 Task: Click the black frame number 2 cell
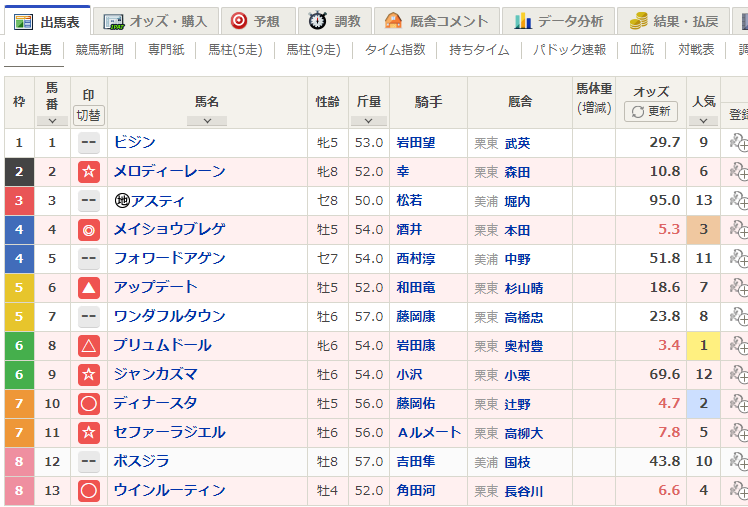[x=19, y=172]
